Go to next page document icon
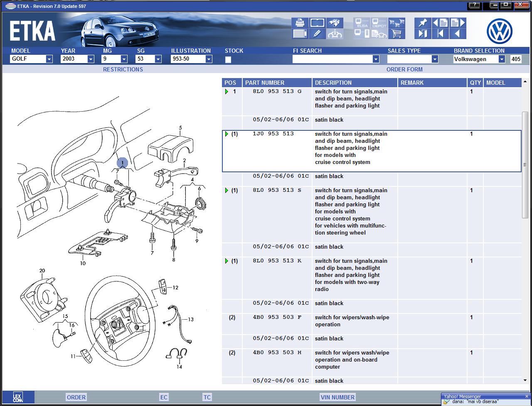Image resolution: width=532 pixels, height=406 pixels. tap(458, 23)
